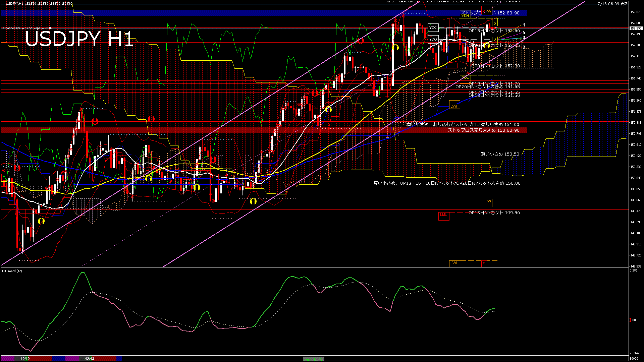Click the Channel size and Slope label
This screenshot has width=644, height=362.
click(28, 28)
